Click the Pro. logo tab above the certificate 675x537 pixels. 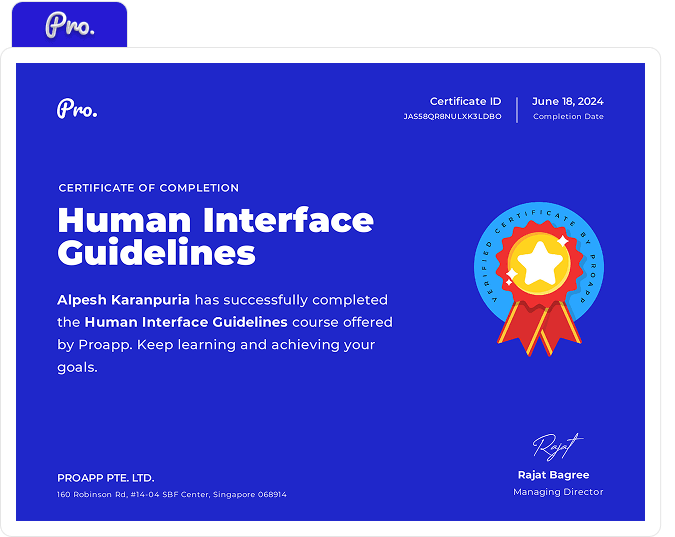[x=69, y=25]
